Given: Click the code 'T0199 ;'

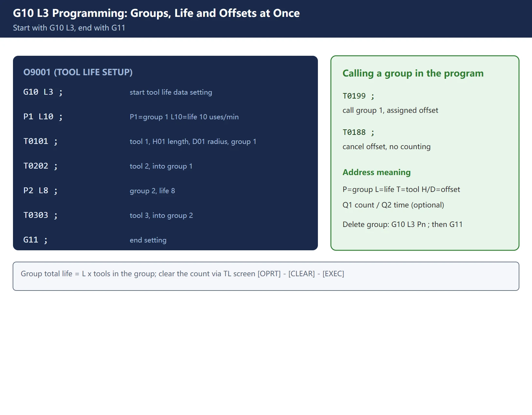Looking at the screenshot, I should coord(358,96).
